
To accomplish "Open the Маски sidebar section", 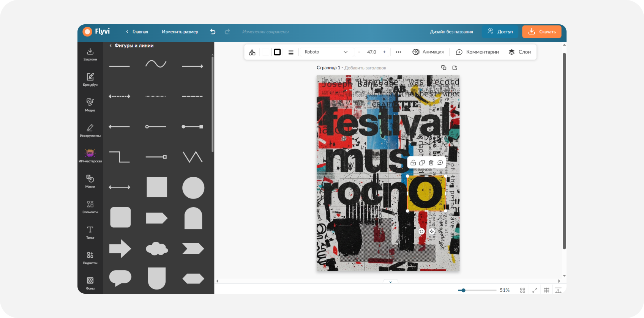I will tap(90, 181).
